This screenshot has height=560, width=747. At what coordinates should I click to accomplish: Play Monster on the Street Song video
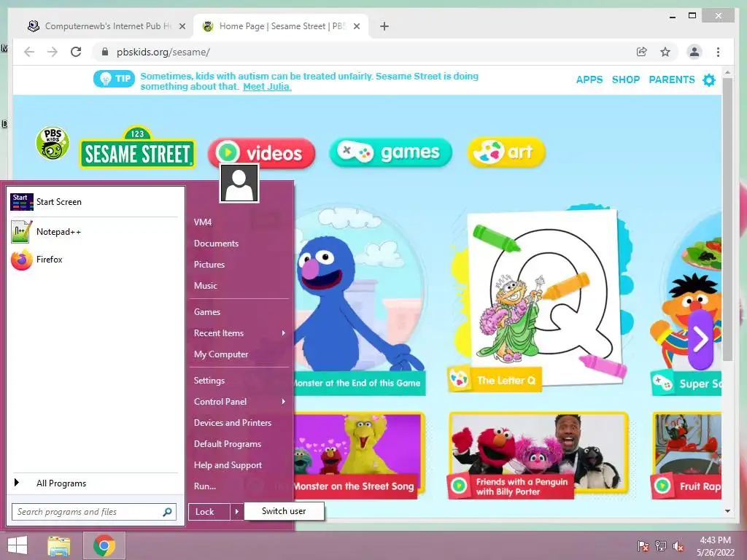coord(358,455)
